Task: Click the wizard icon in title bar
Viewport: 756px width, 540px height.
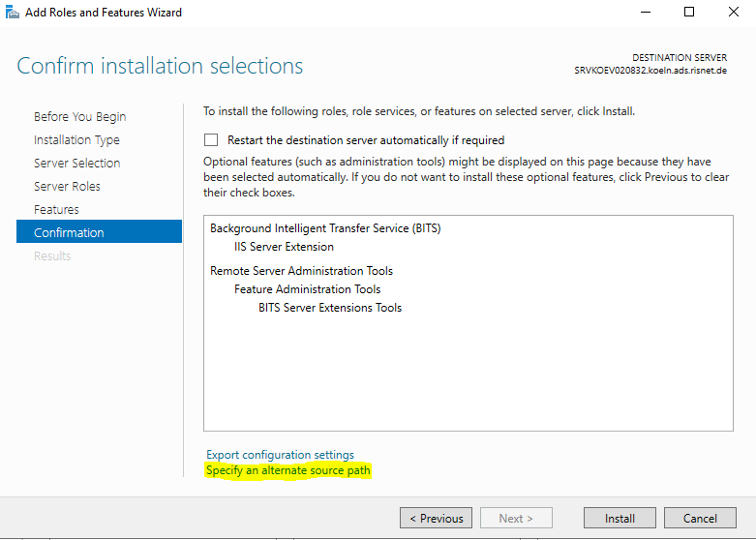Action: [x=12, y=12]
